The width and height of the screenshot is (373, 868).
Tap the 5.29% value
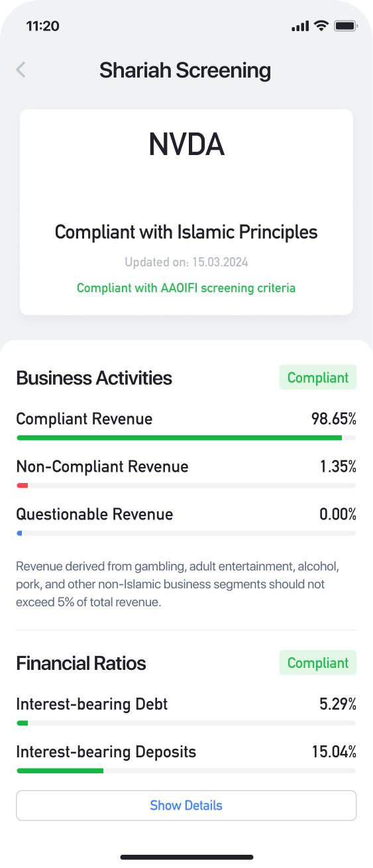click(x=338, y=704)
